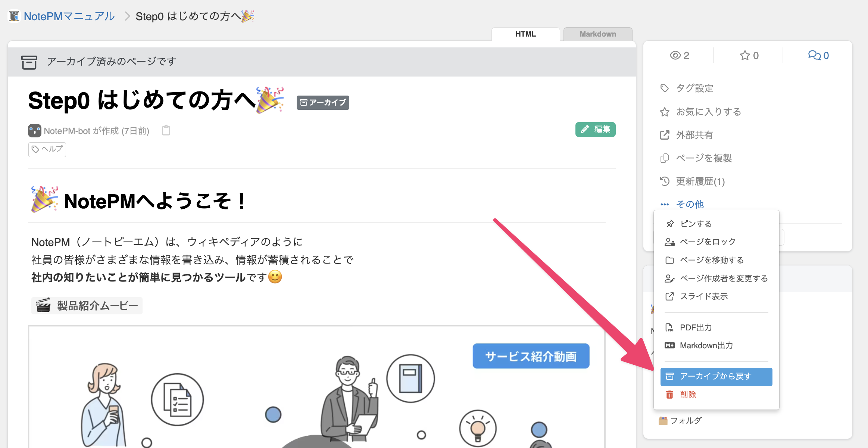Click the ヘルプ tag
868x448 pixels.
pyautogui.click(x=47, y=149)
